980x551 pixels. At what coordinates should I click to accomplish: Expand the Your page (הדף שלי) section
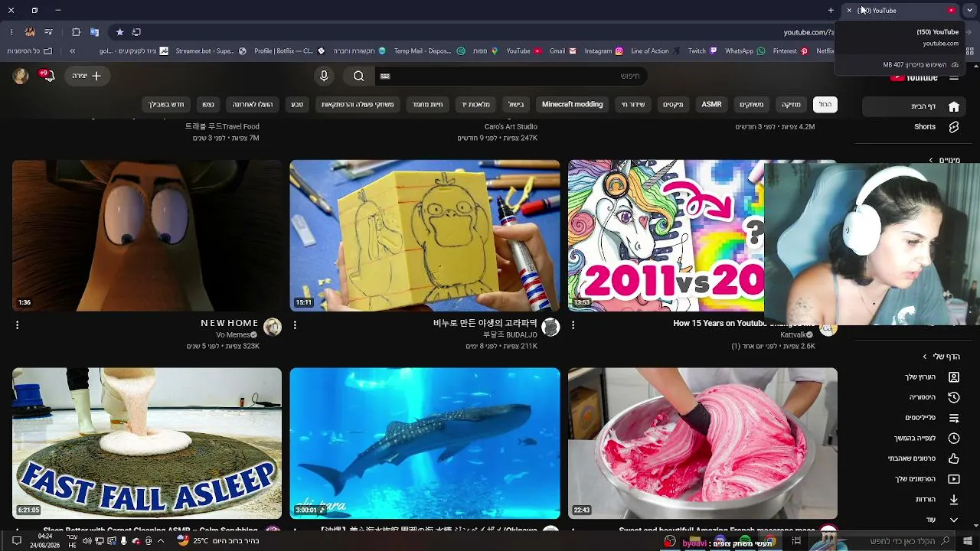pos(941,357)
